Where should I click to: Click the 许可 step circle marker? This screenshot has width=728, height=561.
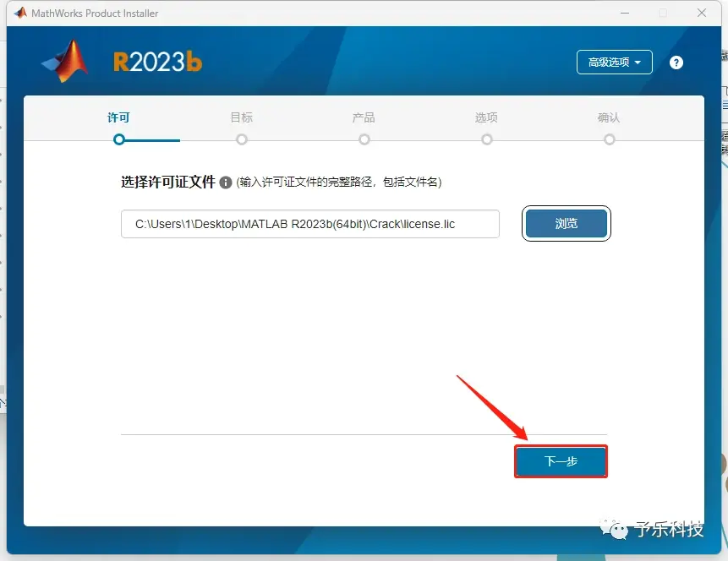119,139
